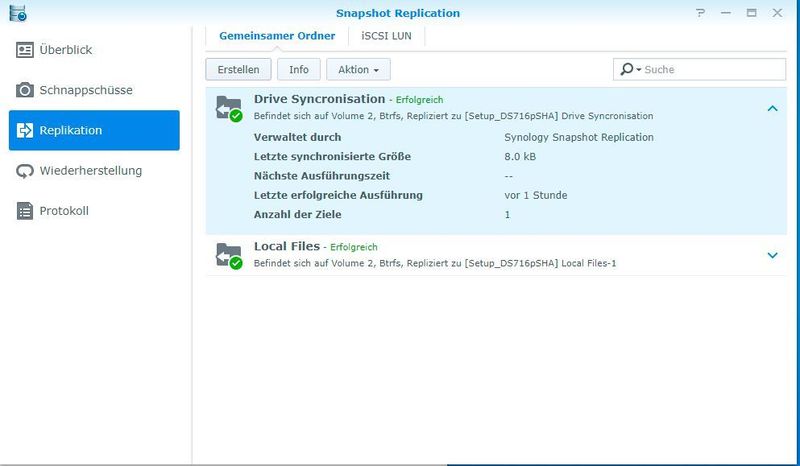The width and height of the screenshot is (800, 466).
Task: Close the Snapshot Replication window
Action: tap(777, 13)
